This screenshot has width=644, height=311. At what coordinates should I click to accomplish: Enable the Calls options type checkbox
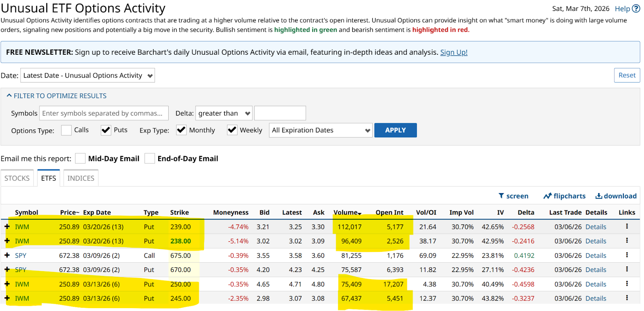[x=66, y=130]
